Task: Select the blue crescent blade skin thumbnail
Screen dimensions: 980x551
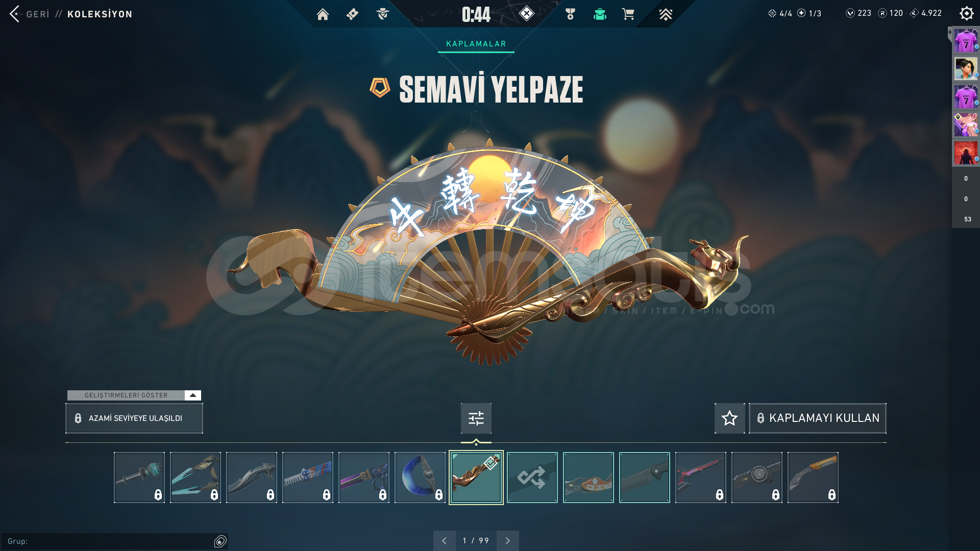Action: click(x=420, y=478)
